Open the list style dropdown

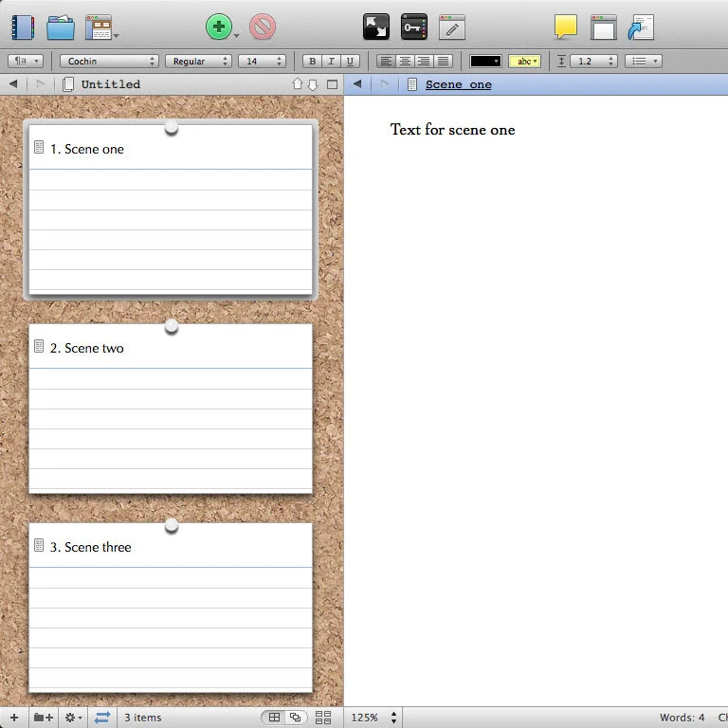tap(643, 61)
